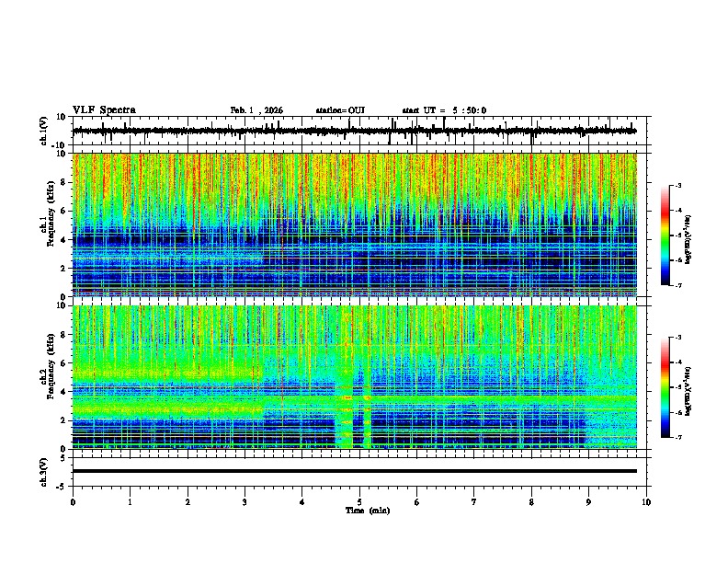728x563 pixels.
Task: Click the "4" kHz tick on ch.2 frequency axis
Action: click(x=64, y=392)
